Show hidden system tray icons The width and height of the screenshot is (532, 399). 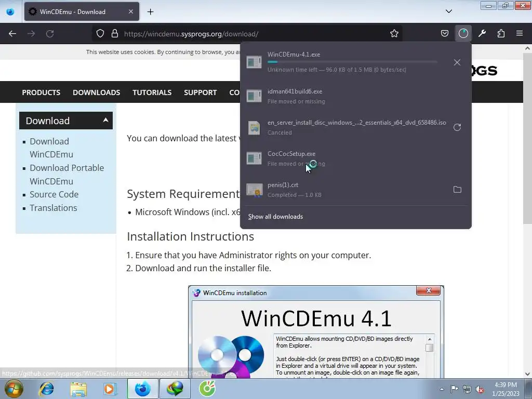coord(442,389)
